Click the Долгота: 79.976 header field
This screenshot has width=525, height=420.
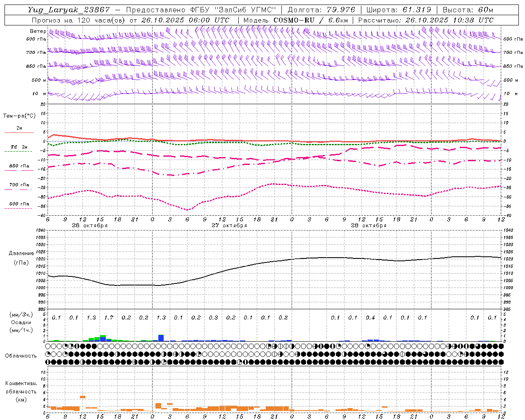point(321,10)
